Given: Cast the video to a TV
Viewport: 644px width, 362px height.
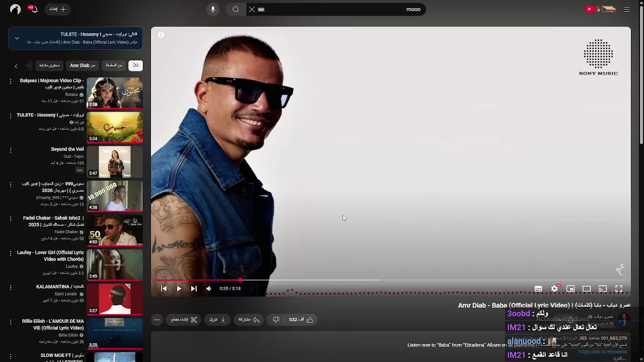Looking at the screenshot, I should click(x=603, y=289).
